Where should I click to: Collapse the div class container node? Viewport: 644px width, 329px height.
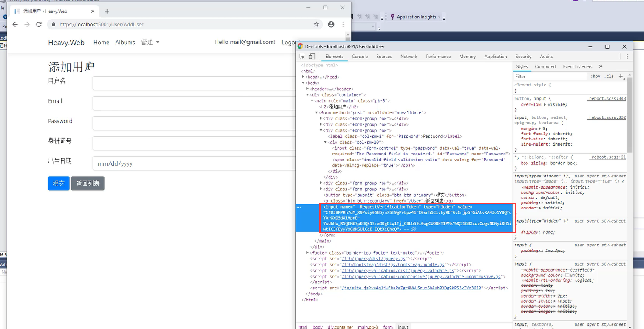tap(307, 95)
